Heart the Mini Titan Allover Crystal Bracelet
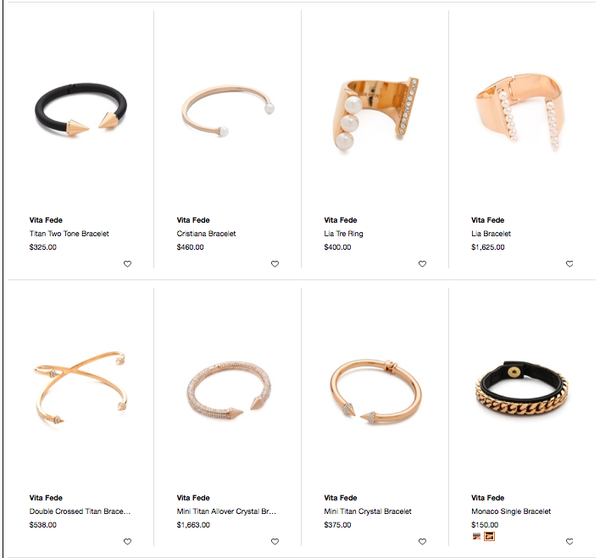Image resolution: width=600 pixels, height=558 pixels. [275, 542]
